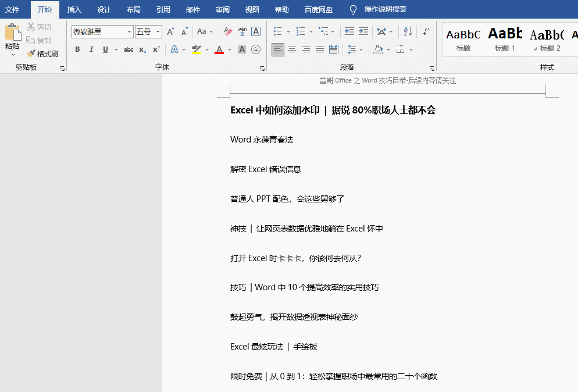578x392 pixels.
Task: Align text right
Action: (x=306, y=49)
